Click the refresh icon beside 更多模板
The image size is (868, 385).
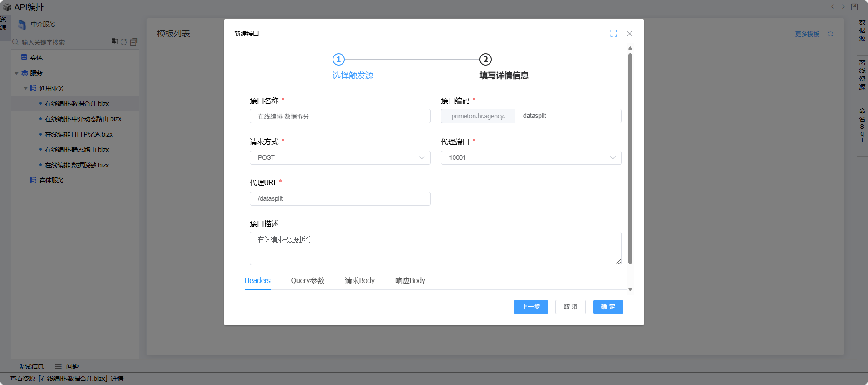(830, 34)
